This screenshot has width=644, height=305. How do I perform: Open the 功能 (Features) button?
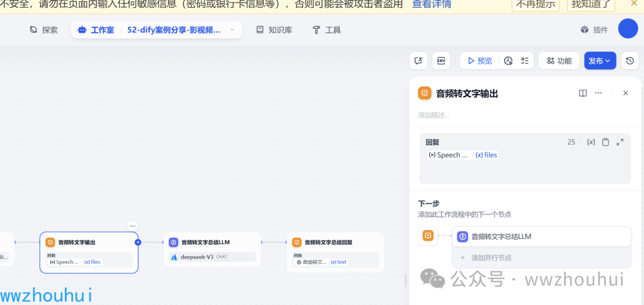[559, 61]
